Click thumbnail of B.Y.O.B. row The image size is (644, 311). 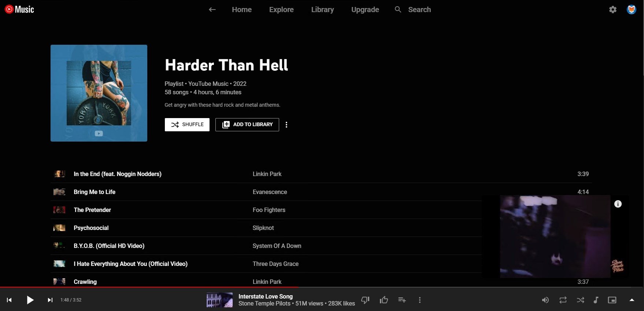pyautogui.click(x=59, y=246)
